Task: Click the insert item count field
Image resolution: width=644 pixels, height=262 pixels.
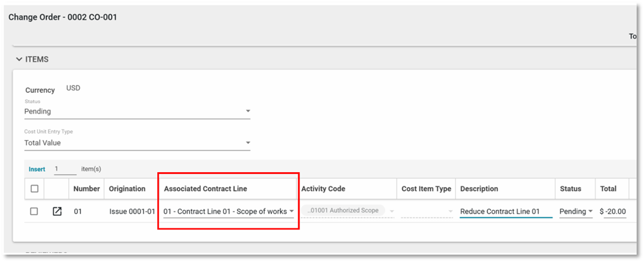Action: click(x=64, y=169)
